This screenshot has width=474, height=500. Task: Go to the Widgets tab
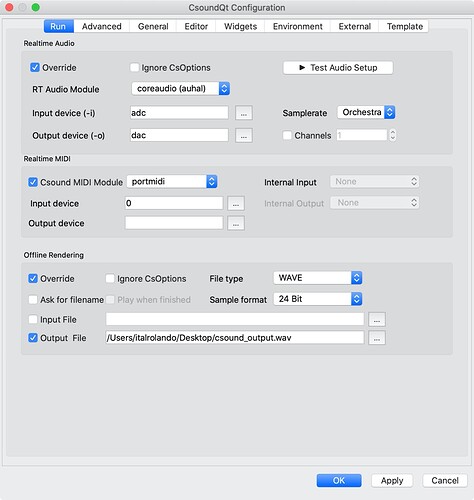tap(240, 26)
